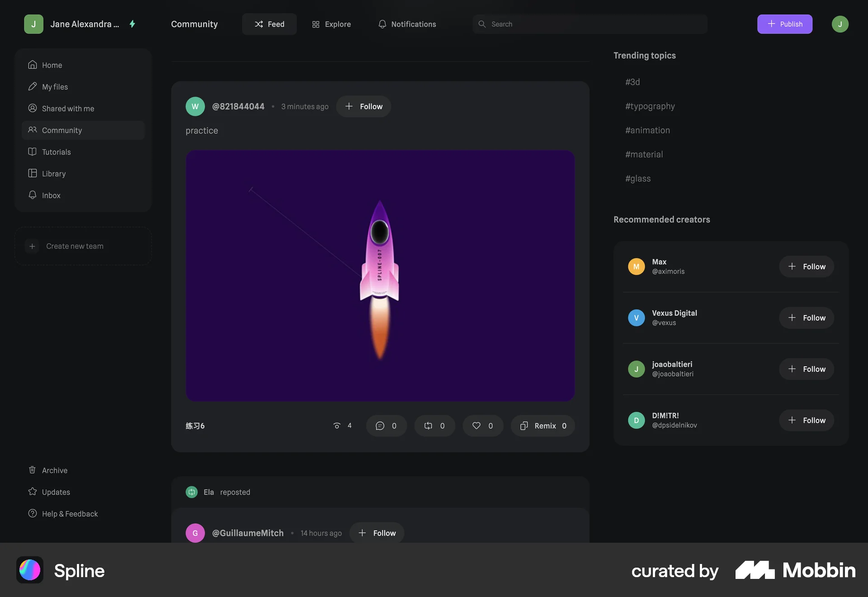Like the practice post with the heart icon
Screen dimensions: 868x597
coord(483,426)
